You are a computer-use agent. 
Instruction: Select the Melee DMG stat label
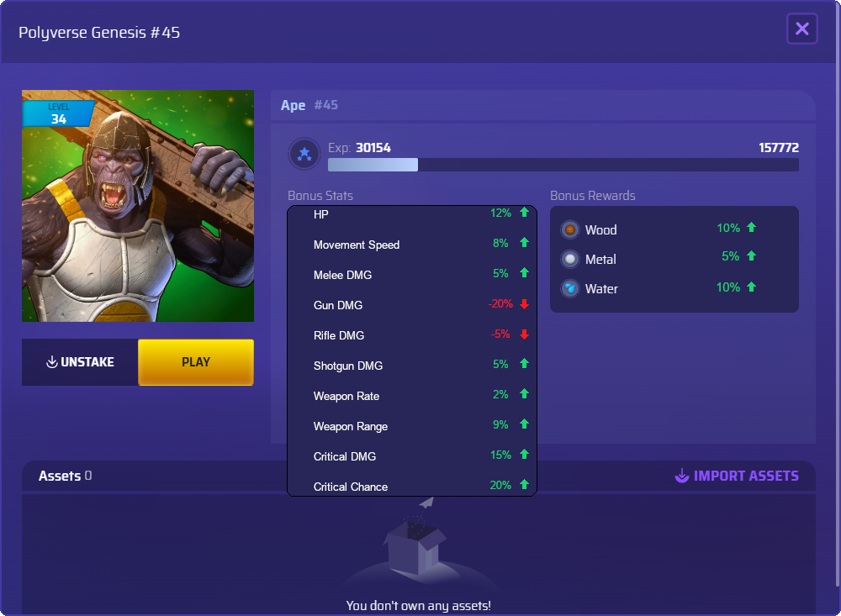[343, 275]
